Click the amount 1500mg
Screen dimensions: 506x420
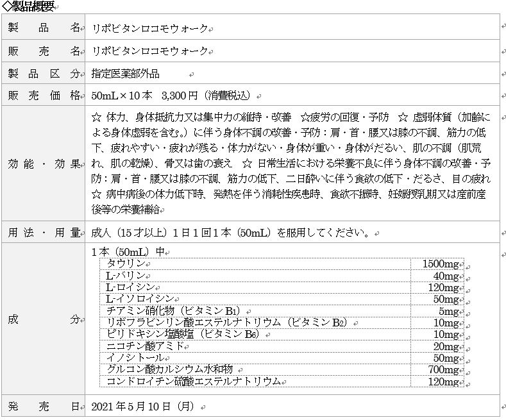441,264
